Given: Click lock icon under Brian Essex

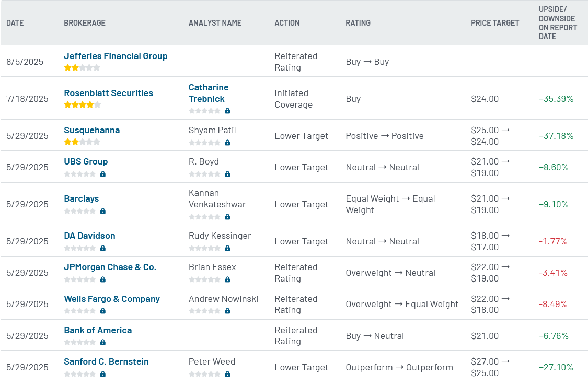Looking at the screenshot, I should click(227, 279).
